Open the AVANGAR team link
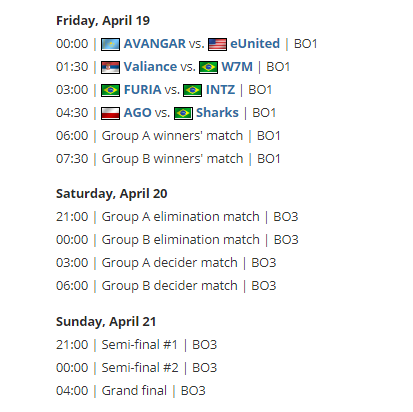Image resolution: width=413 pixels, height=412 pixels. click(x=155, y=44)
